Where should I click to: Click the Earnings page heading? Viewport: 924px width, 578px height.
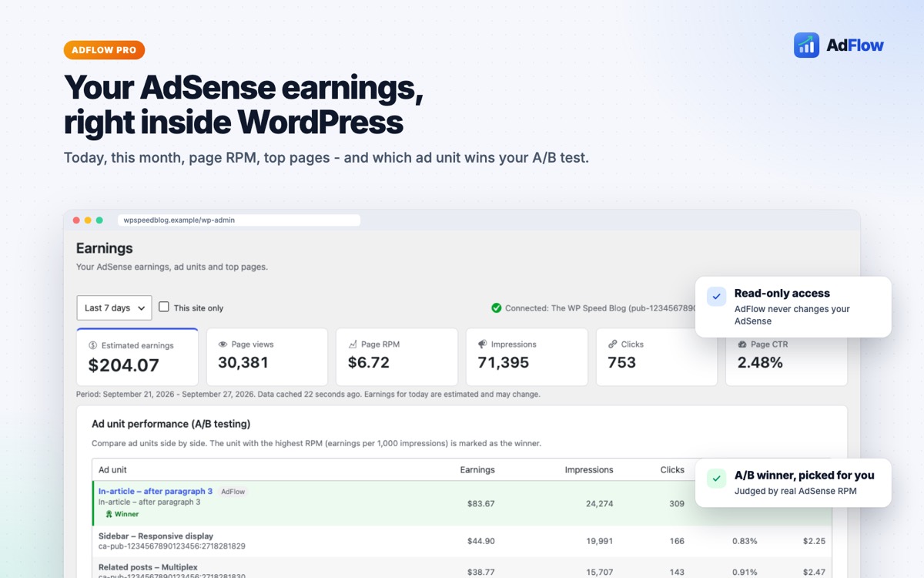[105, 248]
